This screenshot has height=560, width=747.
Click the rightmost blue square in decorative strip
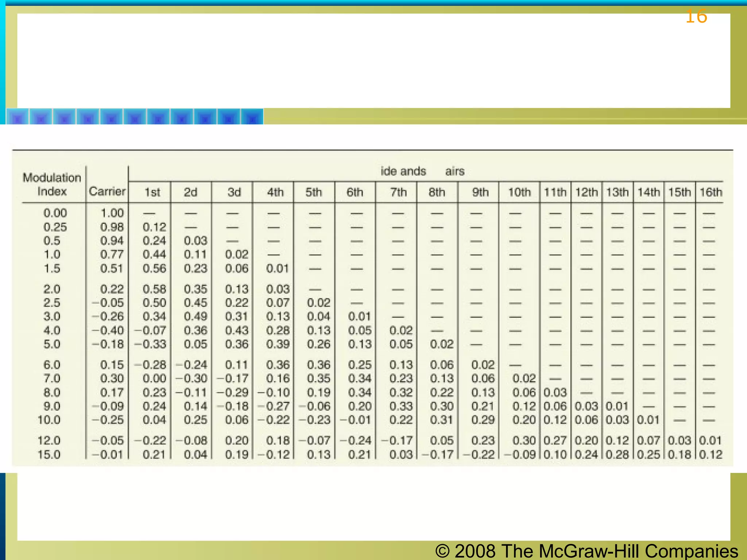tap(252, 117)
